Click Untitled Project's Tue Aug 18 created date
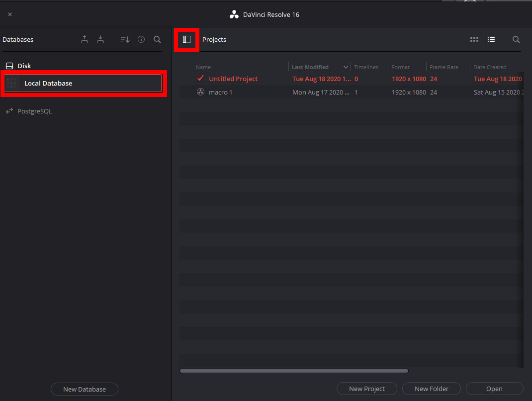The width and height of the screenshot is (532, 401). 498,79
